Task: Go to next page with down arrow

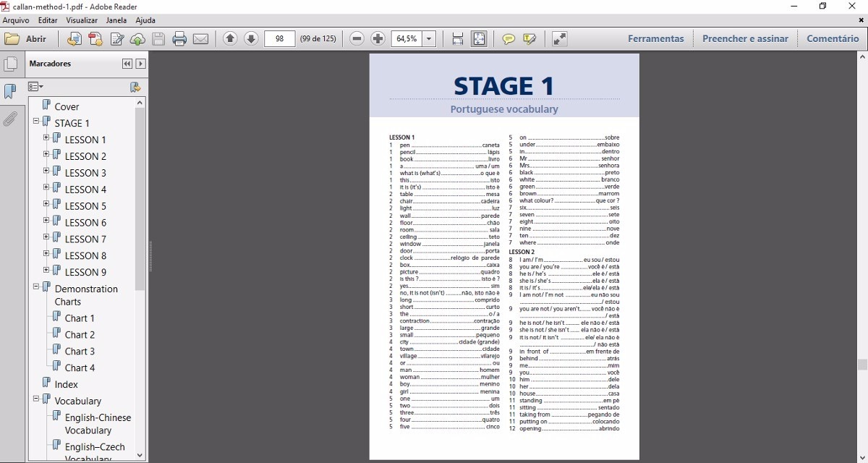Action: (251, 38)
